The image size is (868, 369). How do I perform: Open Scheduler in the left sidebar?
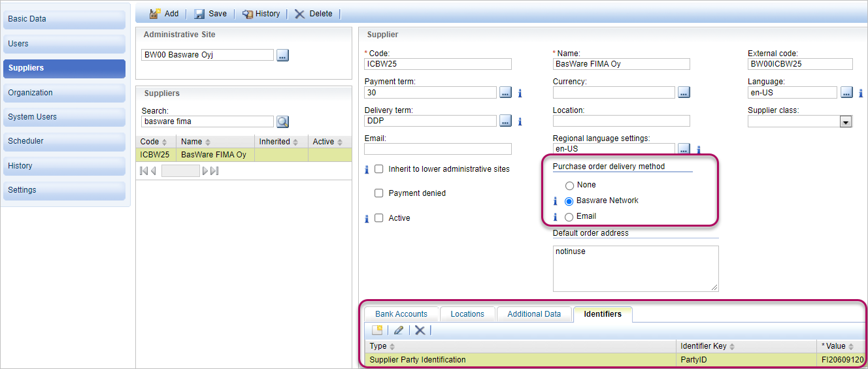(64, 141)
